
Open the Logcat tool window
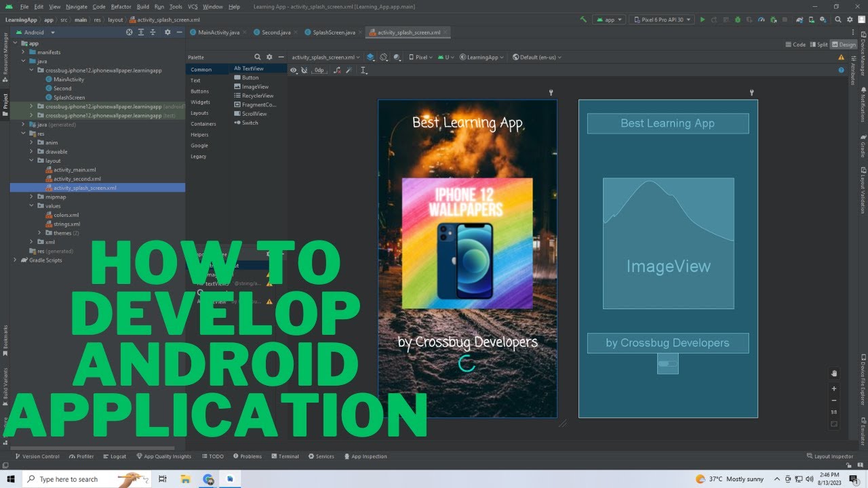[114, 456]
